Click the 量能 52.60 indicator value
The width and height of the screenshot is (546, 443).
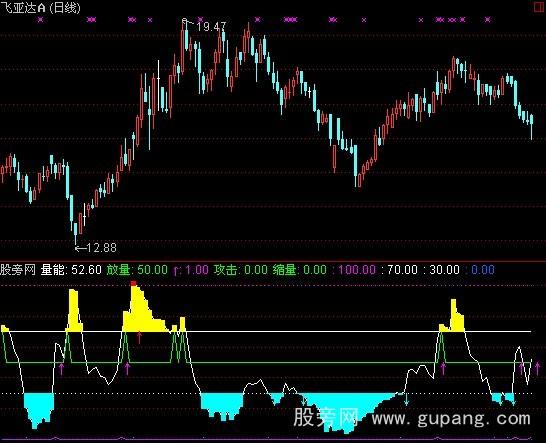[71, 270]
